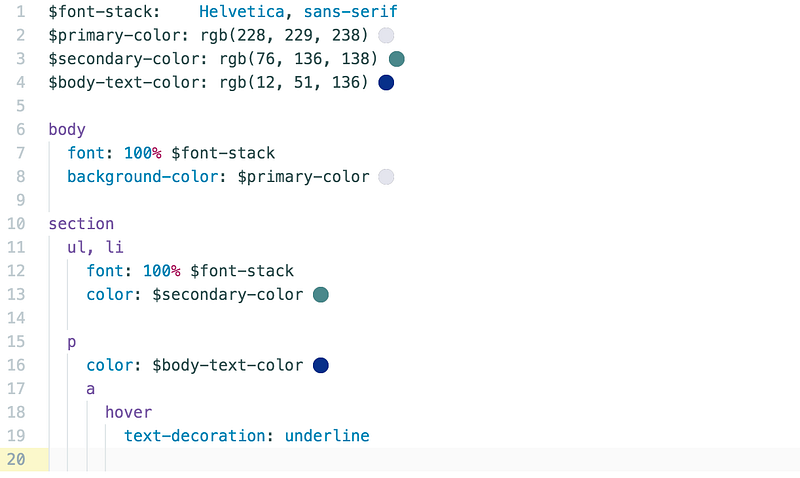Click the hover selector on line 18
This screenshot has height=478, width=800.
click(129, 412)
